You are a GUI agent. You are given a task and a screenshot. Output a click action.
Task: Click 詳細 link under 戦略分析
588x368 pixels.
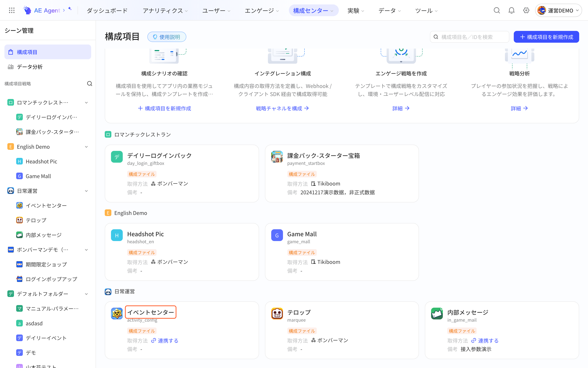[519, 108]
